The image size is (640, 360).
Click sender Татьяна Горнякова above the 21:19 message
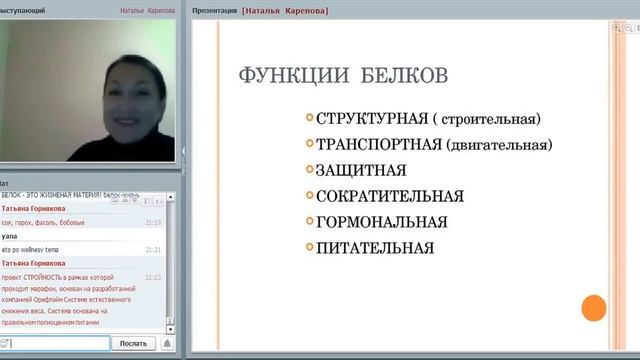pos(33,209)
